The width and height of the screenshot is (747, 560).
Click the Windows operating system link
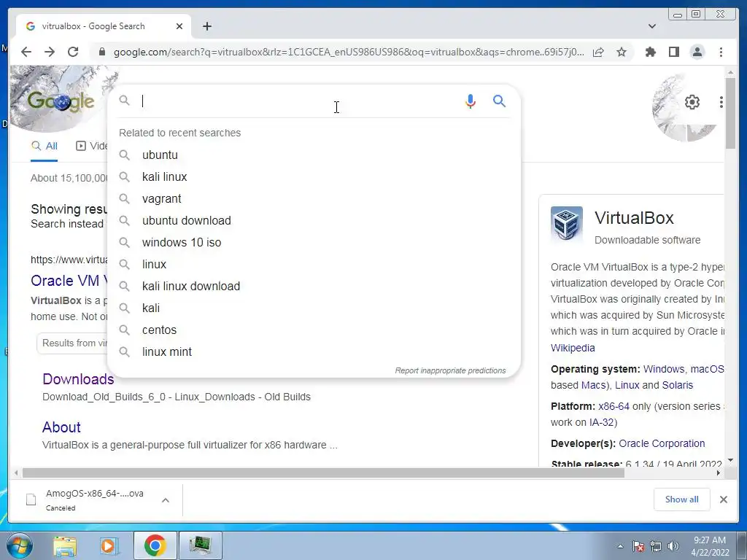tap(664, 369)
